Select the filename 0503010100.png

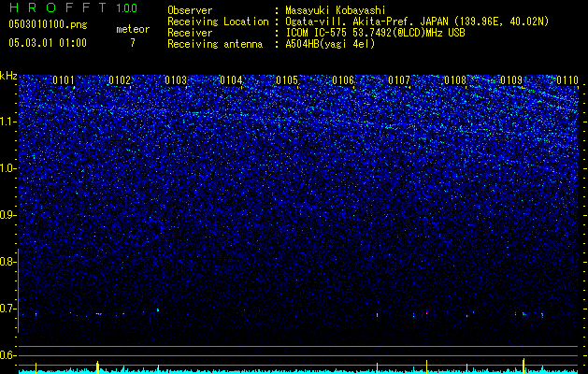[x=48, y=25]
